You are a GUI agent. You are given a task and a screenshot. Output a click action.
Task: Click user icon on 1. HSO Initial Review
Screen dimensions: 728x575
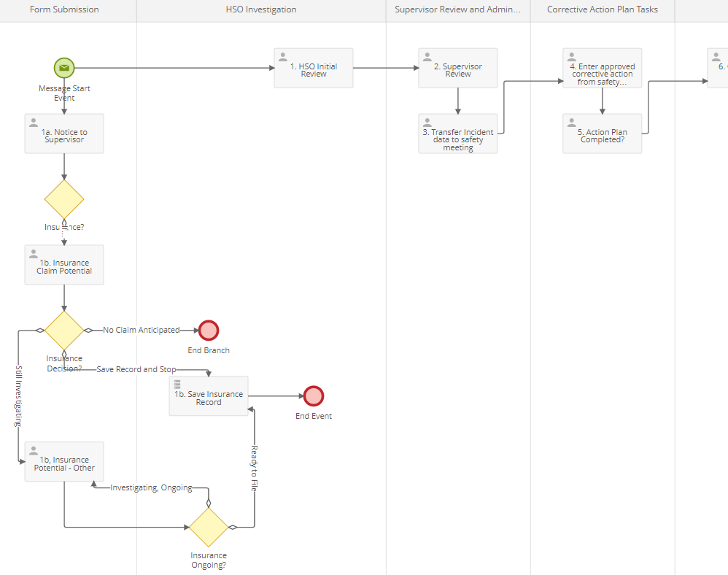pyautogui.click(x=283, y=57)
